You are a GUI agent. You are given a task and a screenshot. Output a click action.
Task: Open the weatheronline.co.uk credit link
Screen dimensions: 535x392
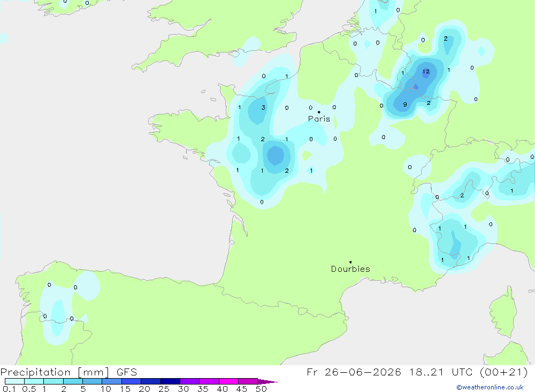coord(490,387)
